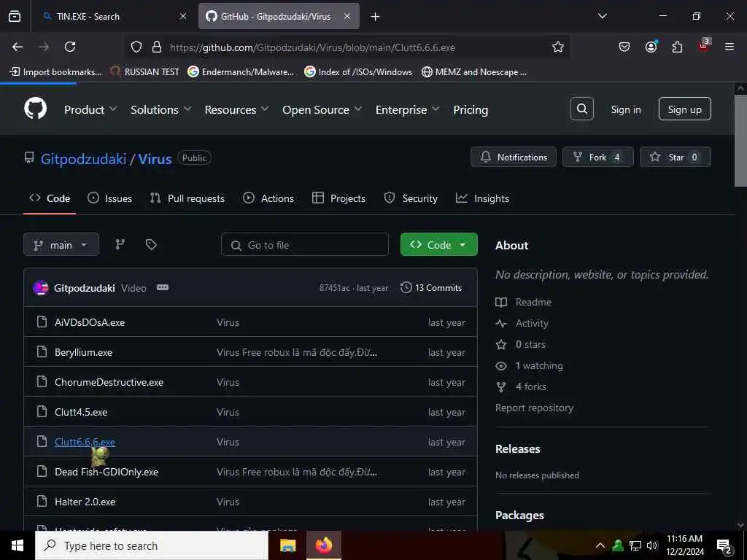
Task: Open the GitHub search button
Action: [581, 109]
